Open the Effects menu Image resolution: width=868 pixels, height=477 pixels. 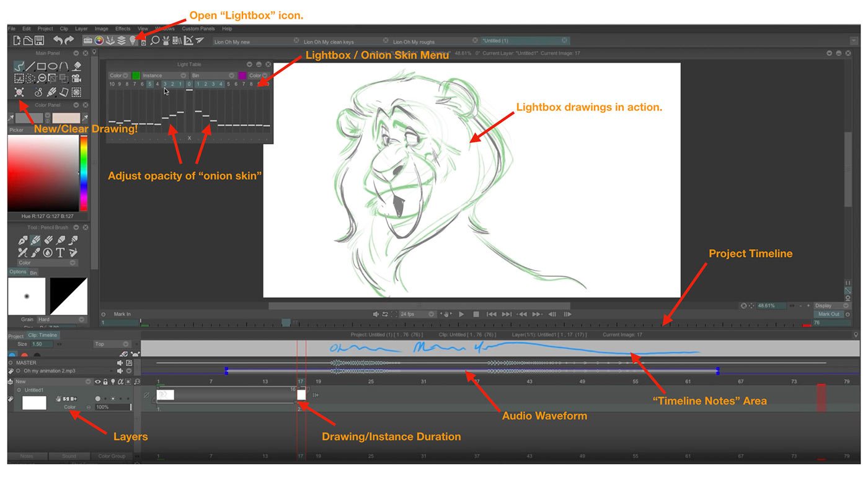[x=123, y=28]
